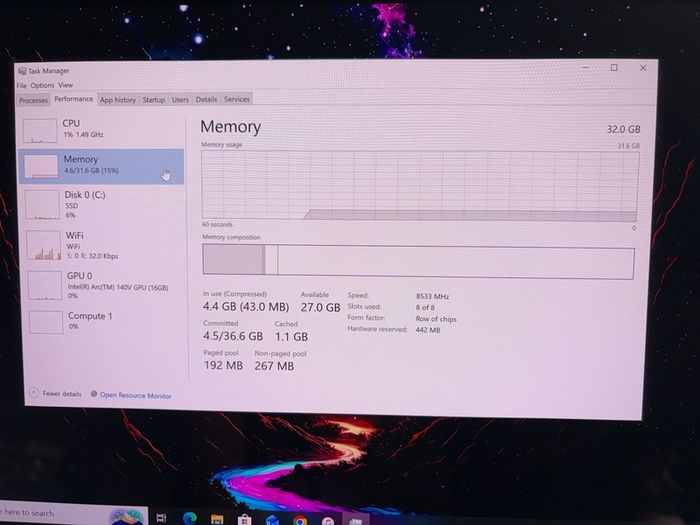Viewport: 700px width, 525px height.
Task: Open Google Chrome from the taskbar
Action: (300, 520)
